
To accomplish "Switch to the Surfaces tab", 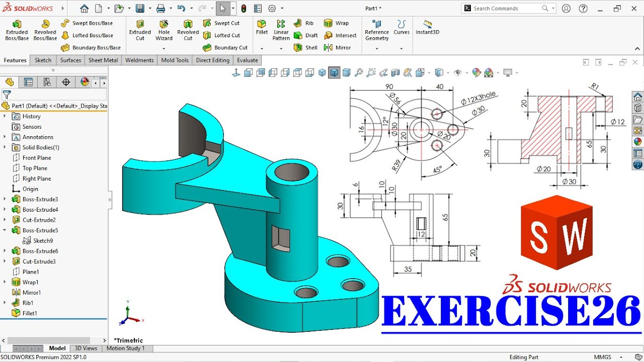I will 70,60.
